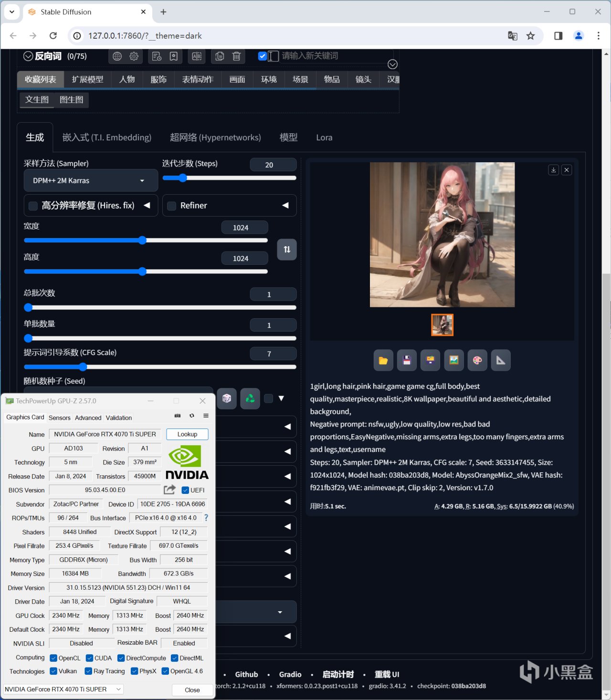The height and width of the screenshot is (700, 611).
Task: Refresh GPU-Z data with the refresh icon
Action: tap(192, 416)
